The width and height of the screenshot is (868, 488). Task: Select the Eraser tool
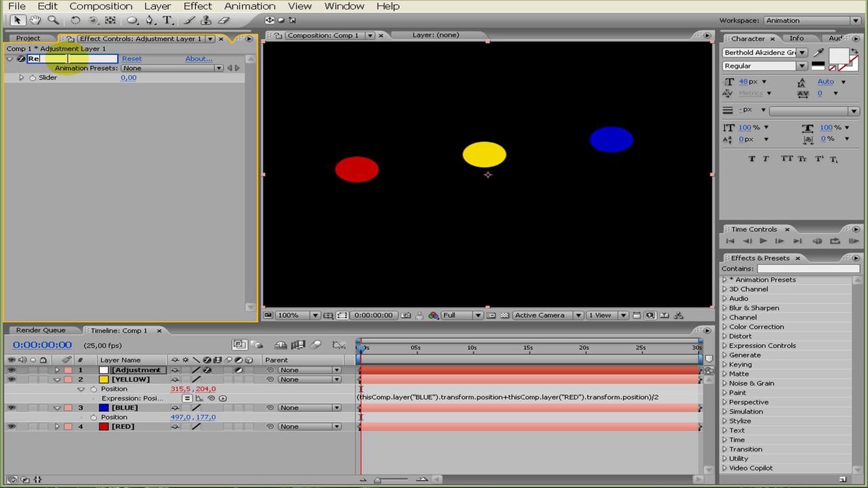tap(224, 20)
